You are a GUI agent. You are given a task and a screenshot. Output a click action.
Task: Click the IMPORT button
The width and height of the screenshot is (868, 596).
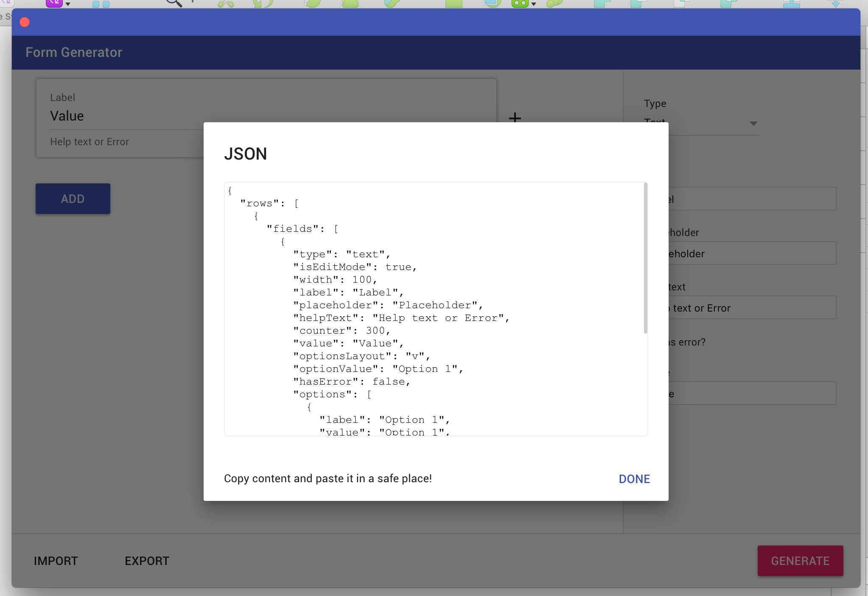56,561
